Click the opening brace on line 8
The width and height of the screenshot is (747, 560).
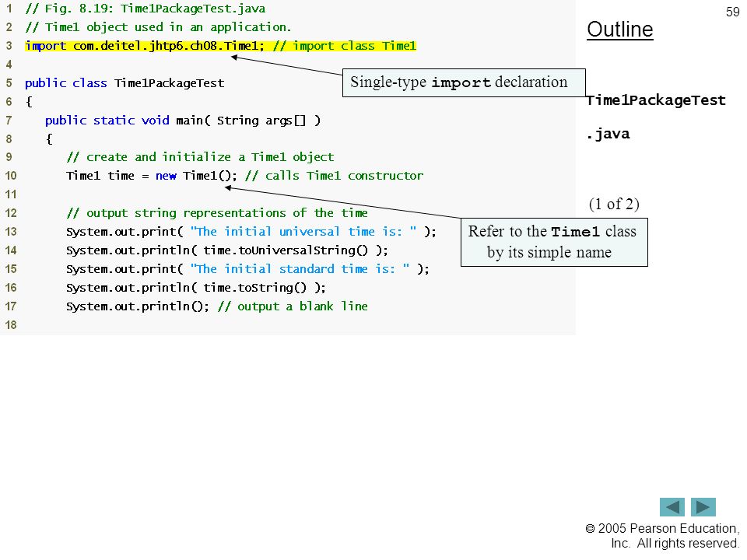tap(49, 138)
